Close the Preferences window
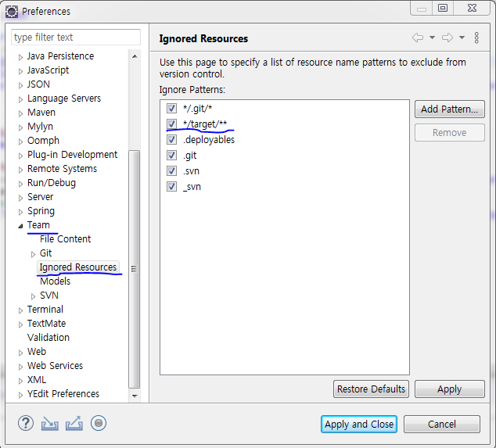 click(472, 8)
